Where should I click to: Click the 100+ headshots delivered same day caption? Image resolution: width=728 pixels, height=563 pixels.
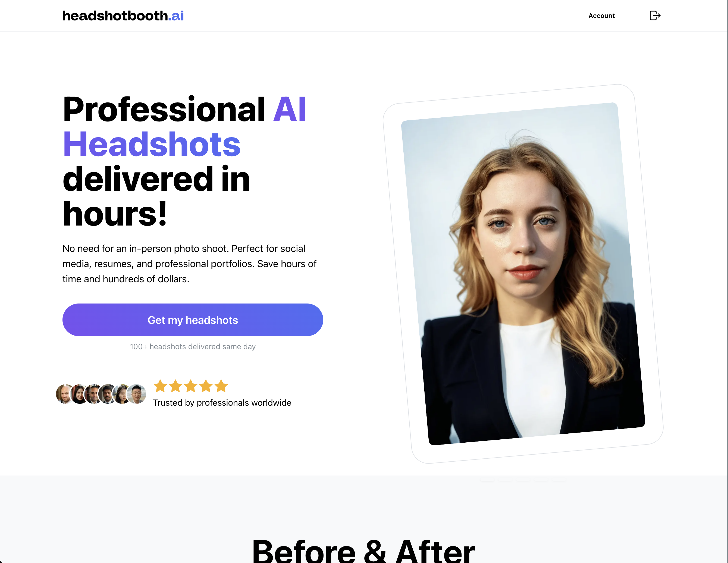click(193, 347)
